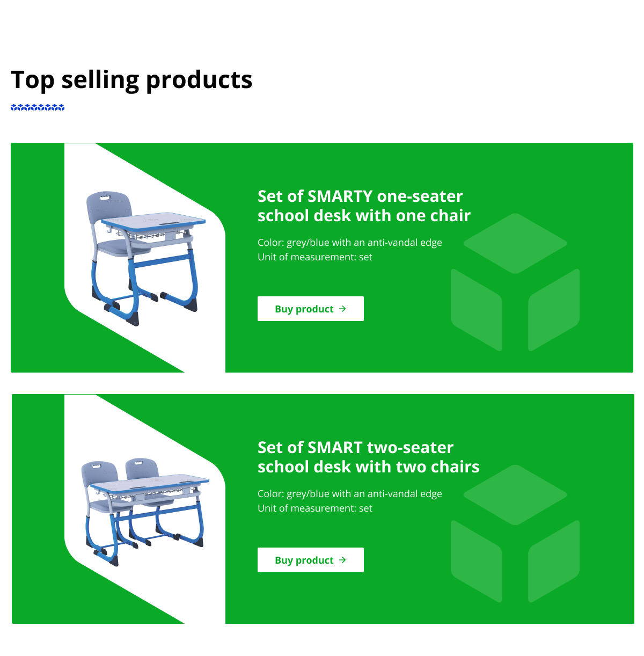Click the cube box icon in the first banner

pyautogui.click(x=515, y=282)
